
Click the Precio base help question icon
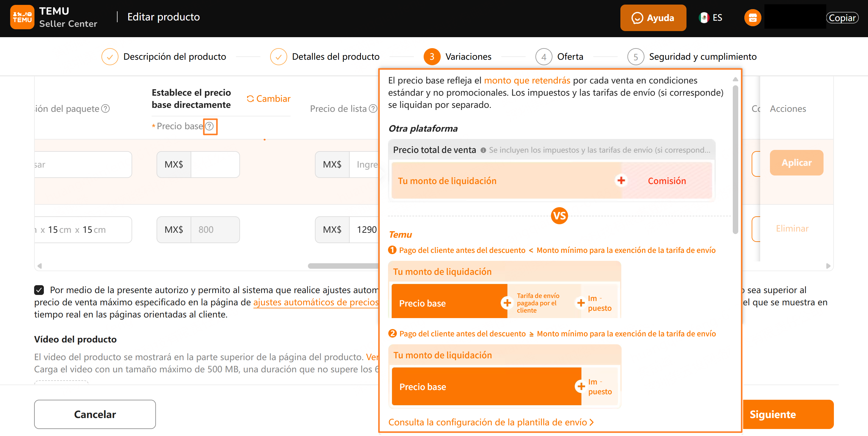(210, 126)
